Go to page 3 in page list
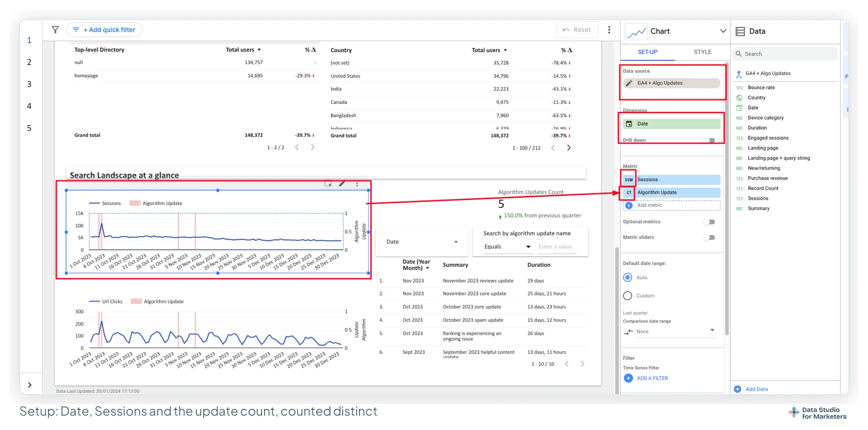The width and height of the screenshot is (868, 430). tap(29, 84)
